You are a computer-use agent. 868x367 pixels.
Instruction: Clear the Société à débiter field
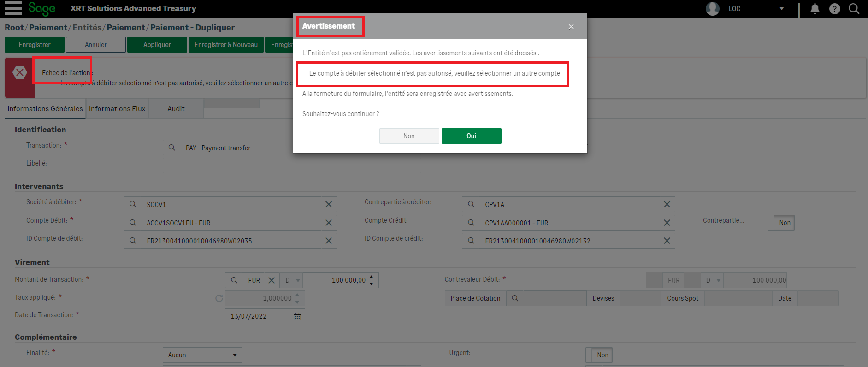[329, 204]
